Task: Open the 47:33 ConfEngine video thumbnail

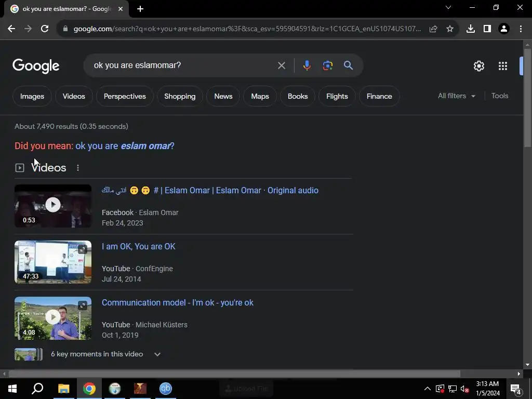Action: click(53, 262)
